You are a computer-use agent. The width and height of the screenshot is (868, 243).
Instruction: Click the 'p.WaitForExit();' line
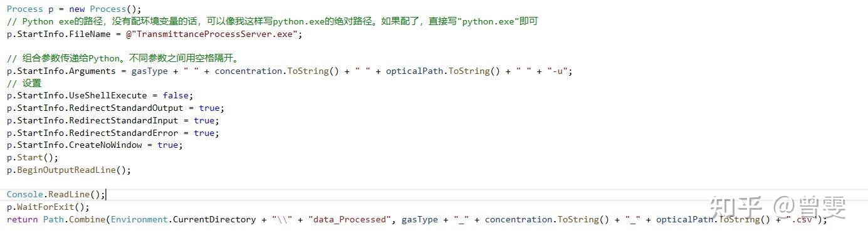point(48,207)
